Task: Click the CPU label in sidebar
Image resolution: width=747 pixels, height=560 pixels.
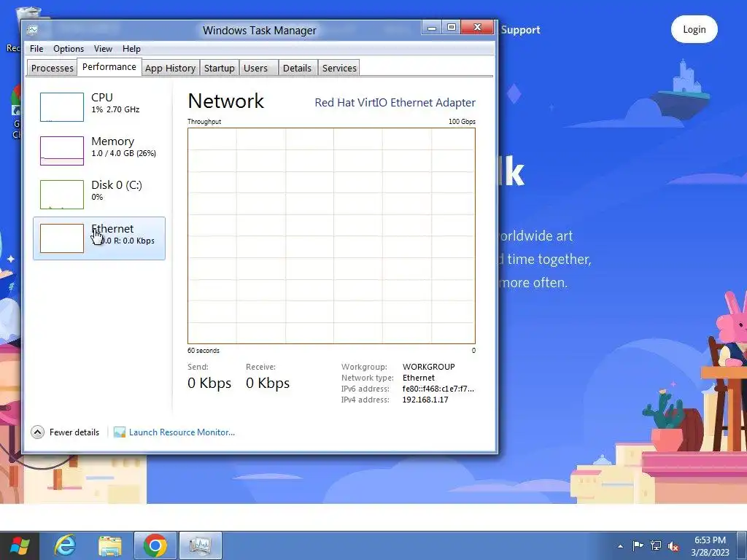Action: (102, 97)
